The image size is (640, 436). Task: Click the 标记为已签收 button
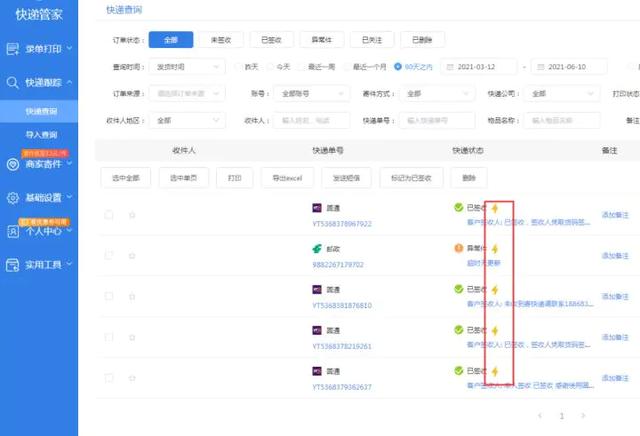pyautogui.click(x=411, y=178)
